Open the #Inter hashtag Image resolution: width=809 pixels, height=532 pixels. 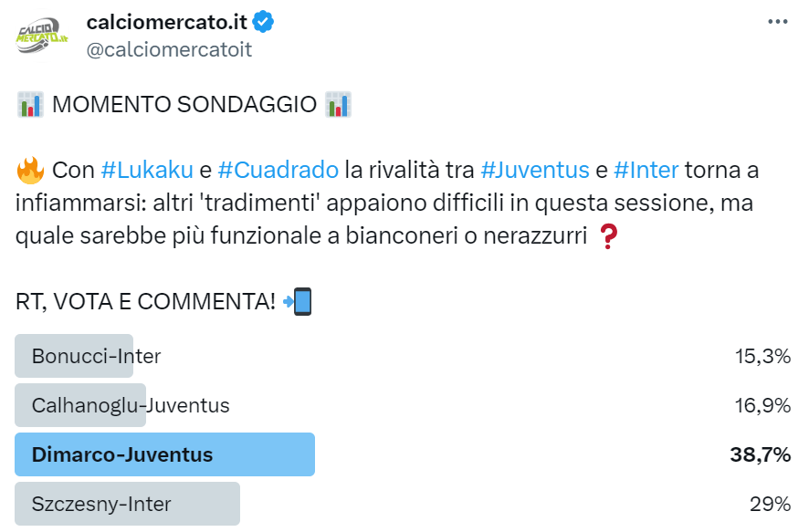click(x=646, y=170)
